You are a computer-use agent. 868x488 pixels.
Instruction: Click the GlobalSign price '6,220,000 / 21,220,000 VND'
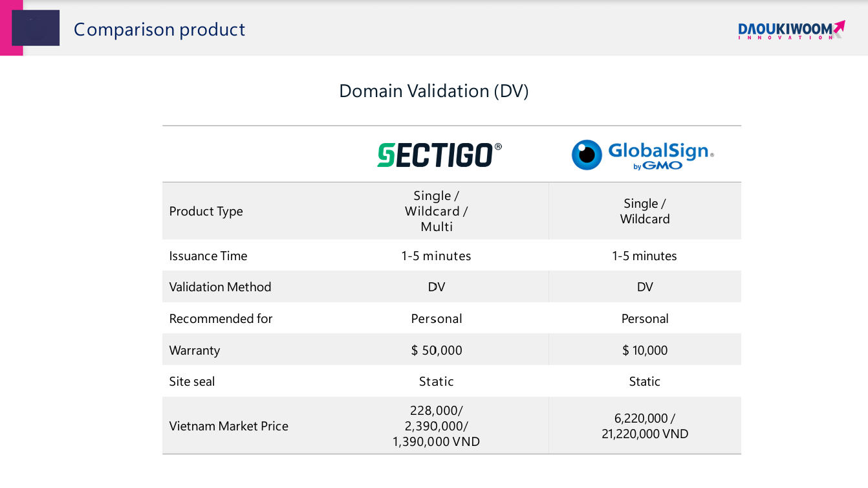[645, 426]
